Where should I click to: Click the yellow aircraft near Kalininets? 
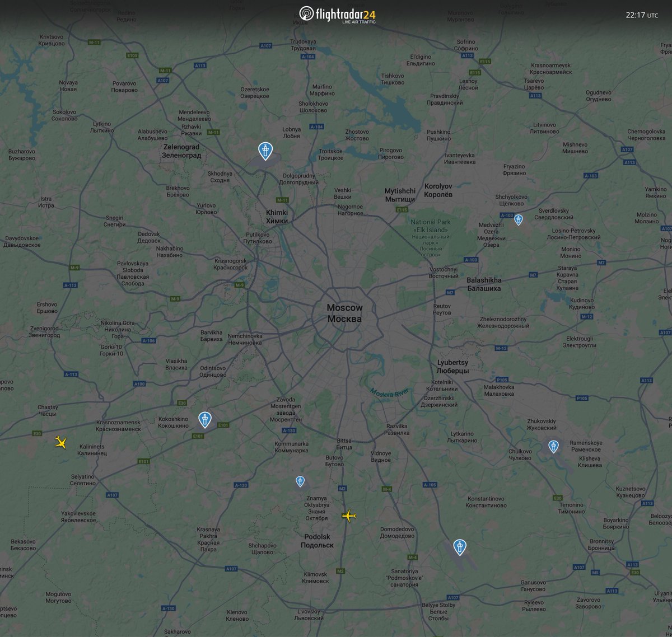pos(61,442)
